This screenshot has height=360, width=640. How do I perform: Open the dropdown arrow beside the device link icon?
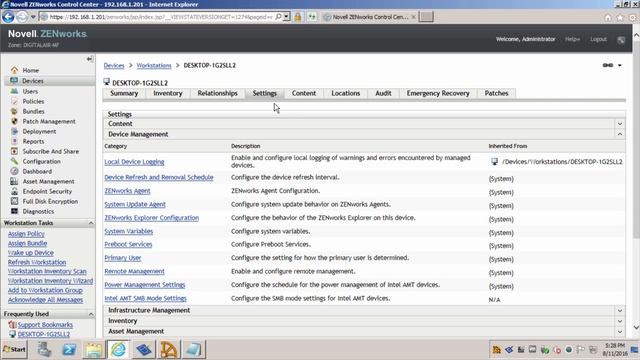620,65
